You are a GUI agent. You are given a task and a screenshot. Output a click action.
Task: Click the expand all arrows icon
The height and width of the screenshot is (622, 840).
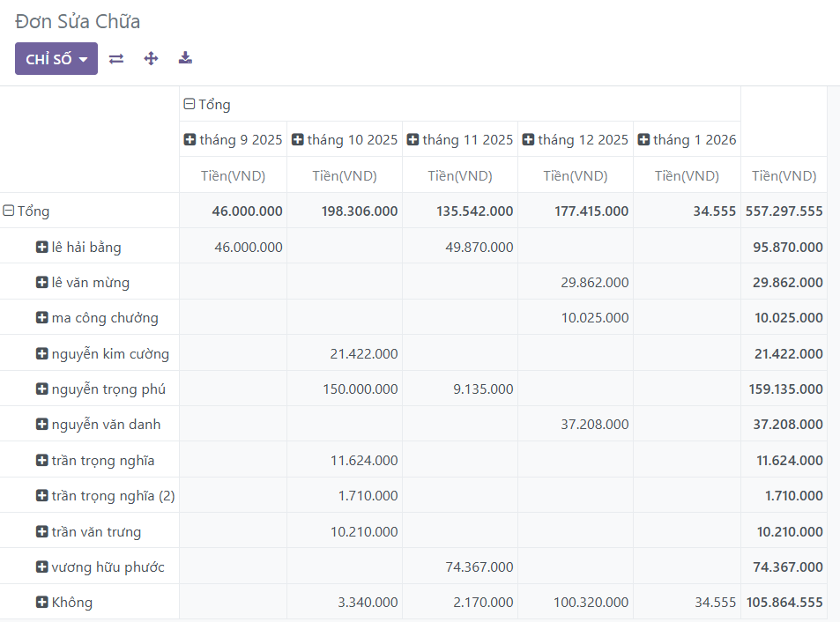coord(151,59)
